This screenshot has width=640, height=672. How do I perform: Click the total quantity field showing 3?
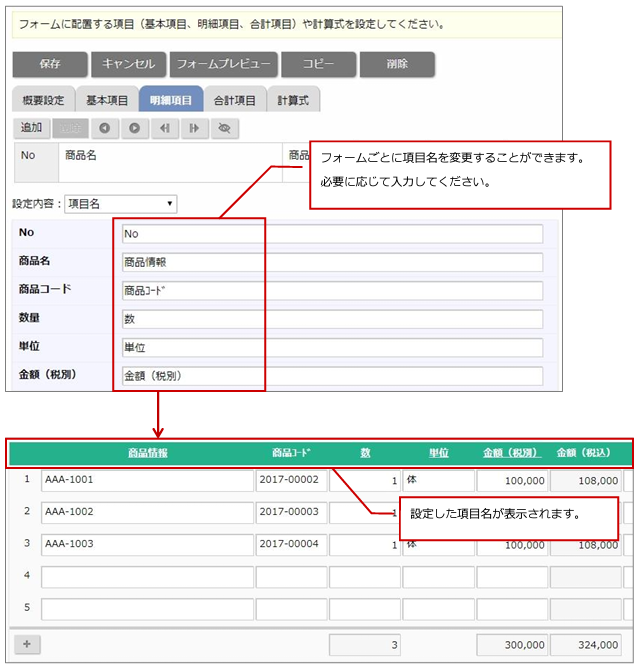click(365, 645)
